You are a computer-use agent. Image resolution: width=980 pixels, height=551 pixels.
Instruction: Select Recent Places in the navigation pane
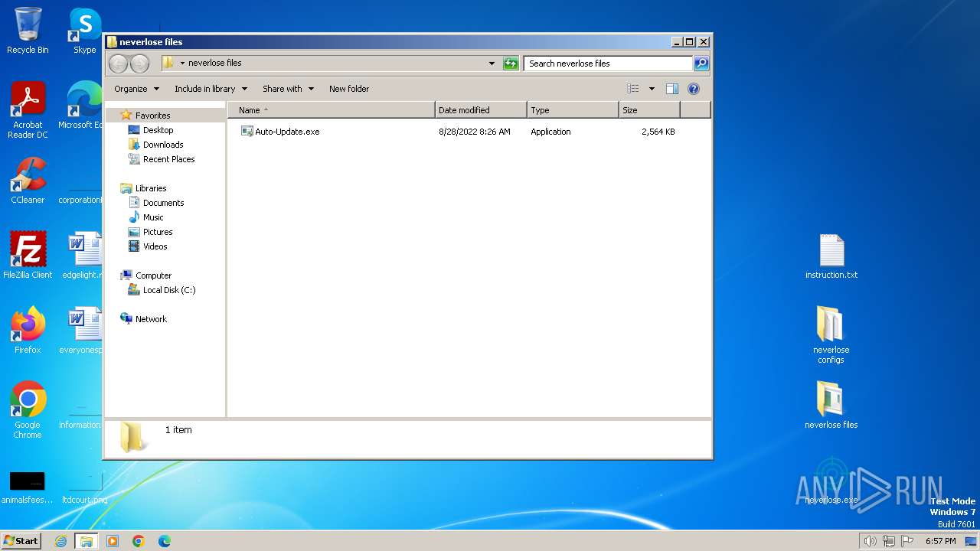pyautogui.click(x=168, y=159)
